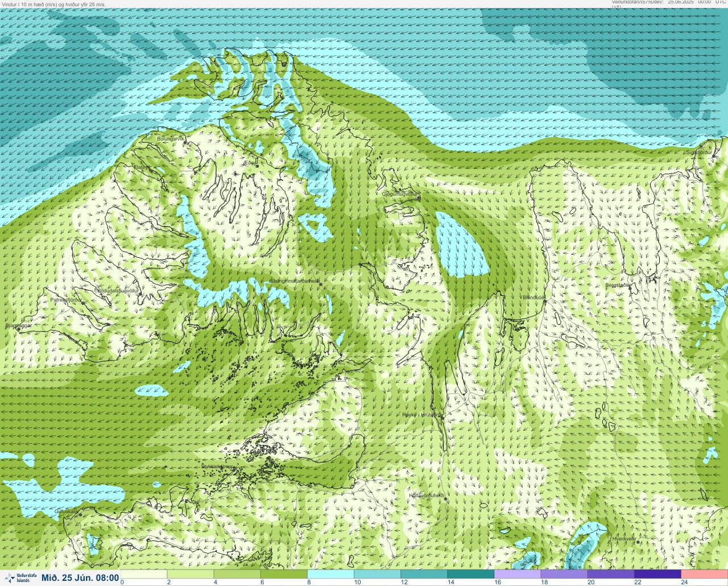Click the 4–6 m/s green legend swatch
Image resolution: width=728 pixels, height=586 pixels.
[238, 574]
